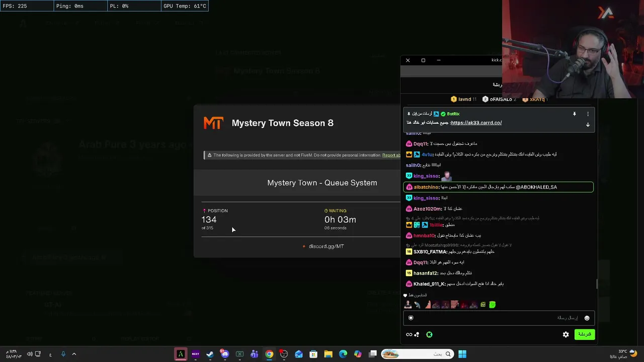Expand the pinned message with down arrow
The height and width of the screenshot is (362, 644).
(588, 125)
